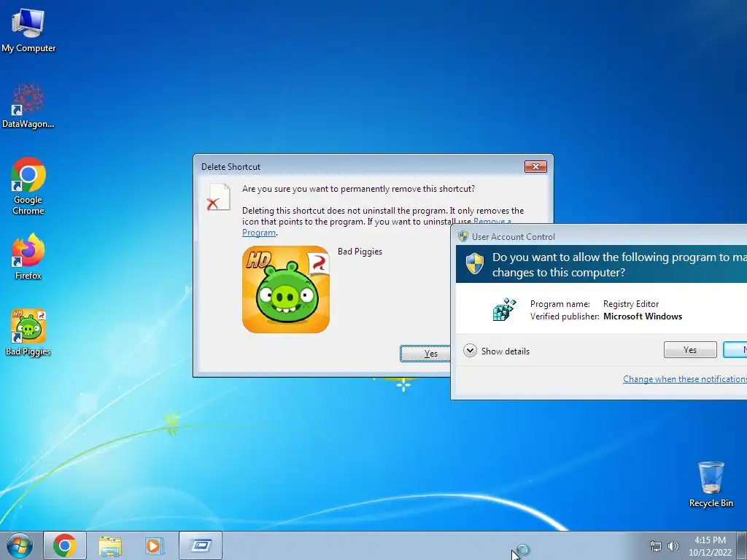Select the DataWagon desktop shortcut
This screenshot has height=560, width=747.
point(28,106)
